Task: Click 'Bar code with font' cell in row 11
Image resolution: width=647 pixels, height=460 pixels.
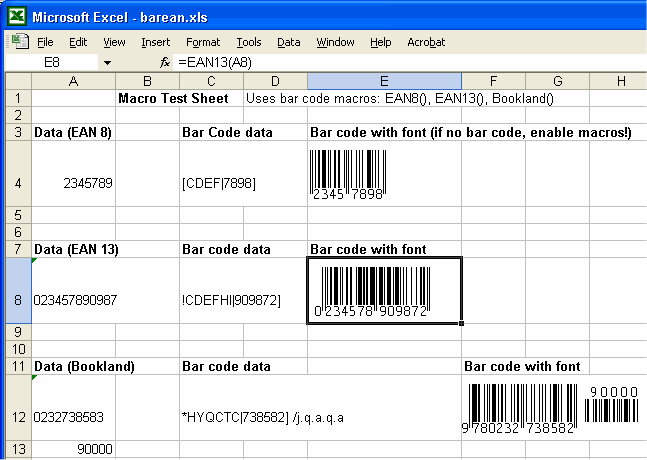Action: coord(522,366)
